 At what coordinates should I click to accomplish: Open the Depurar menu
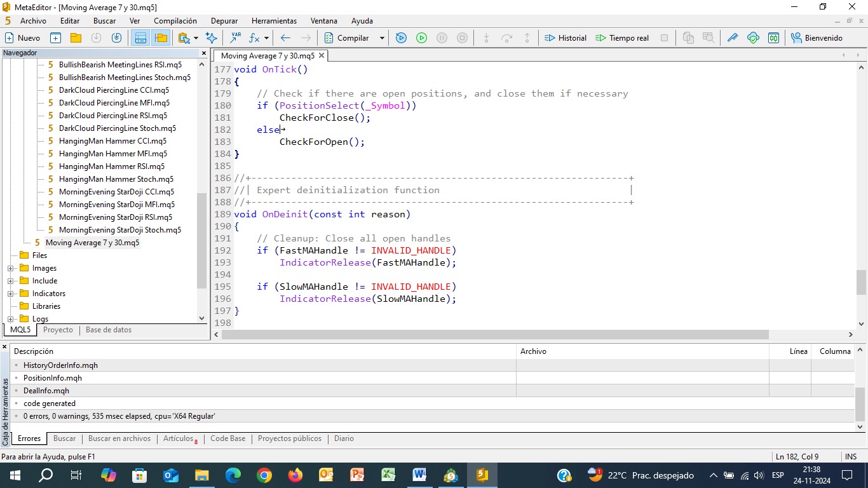224,21
